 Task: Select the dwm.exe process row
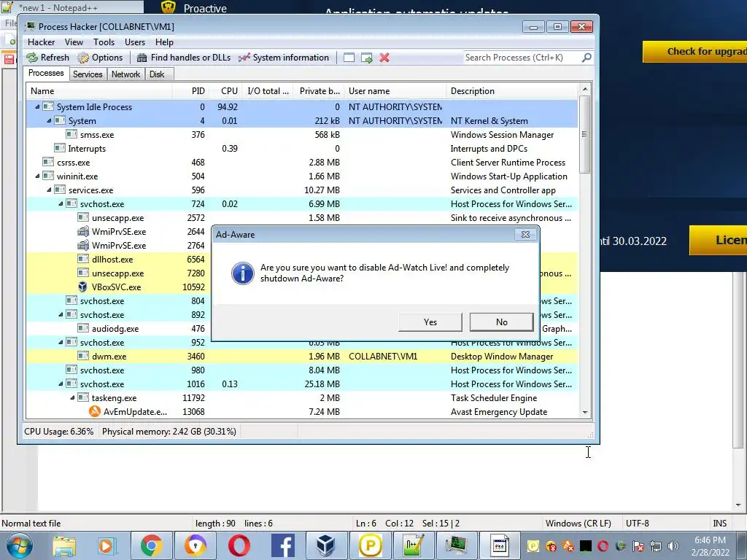pyautogui.click(x=302, y=356)
